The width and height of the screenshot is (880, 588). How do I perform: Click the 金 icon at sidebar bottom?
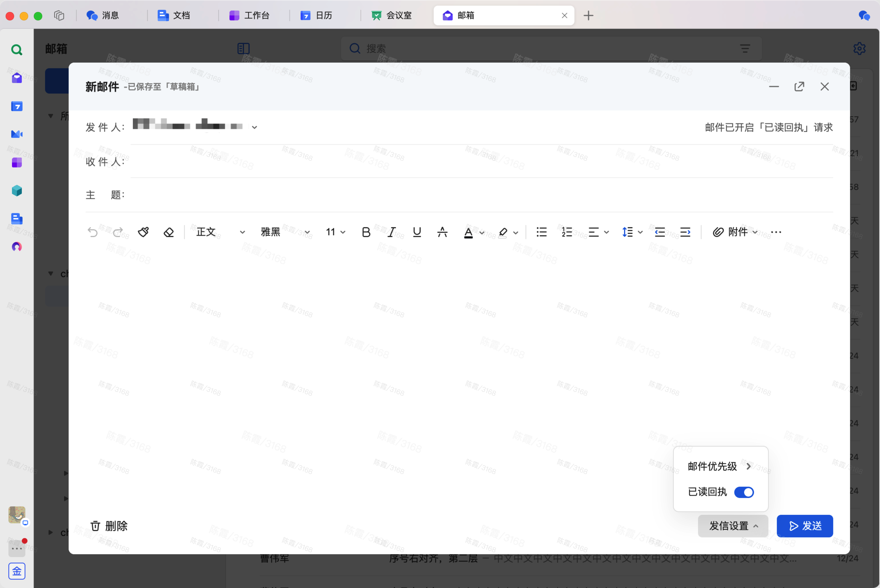click(x=17, y=571)
